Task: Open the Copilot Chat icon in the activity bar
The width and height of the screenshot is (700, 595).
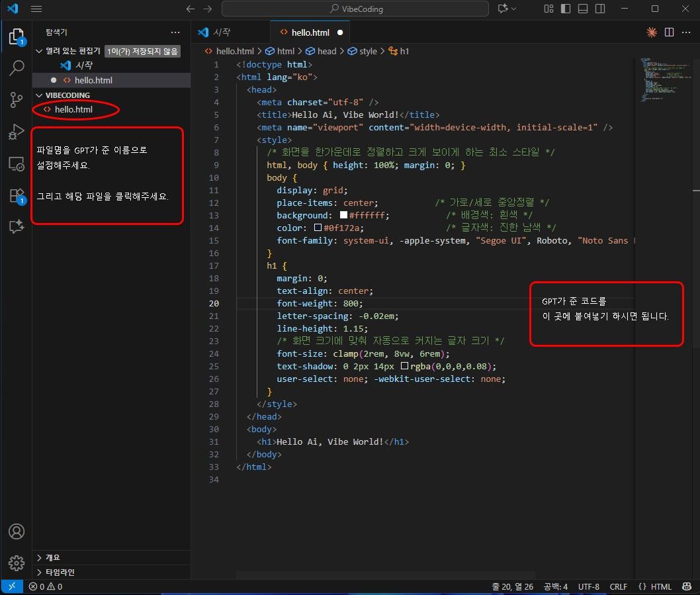Action: coord(17,226)
